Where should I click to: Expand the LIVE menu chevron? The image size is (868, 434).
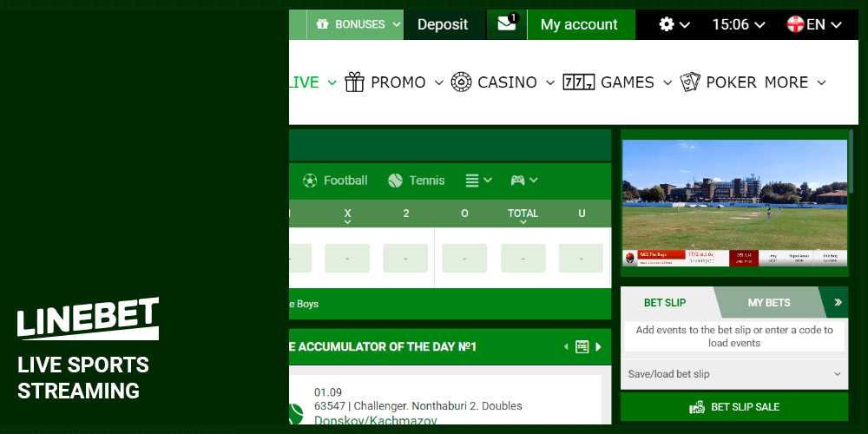332,82
